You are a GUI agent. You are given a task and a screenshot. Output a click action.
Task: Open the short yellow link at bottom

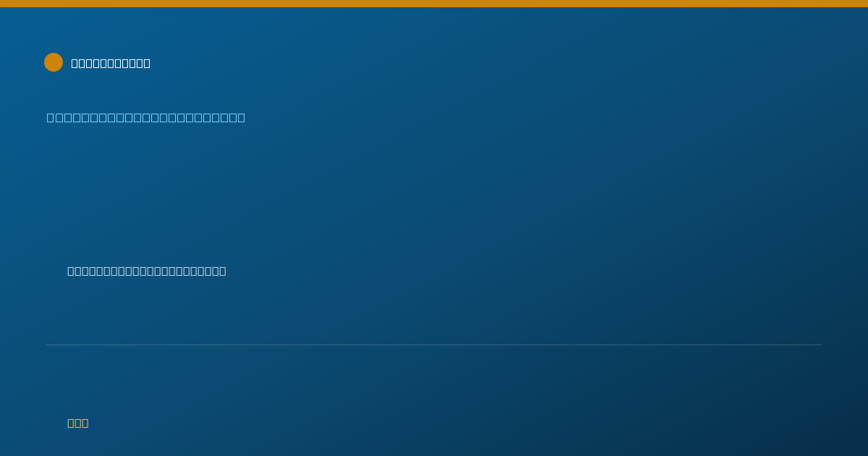coord(78,423)
